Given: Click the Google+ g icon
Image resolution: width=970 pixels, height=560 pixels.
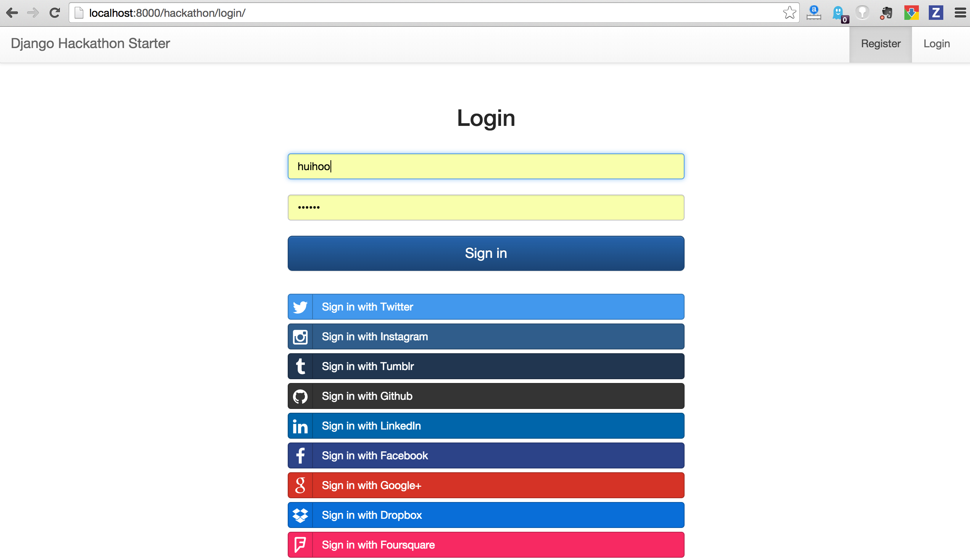Looking at the screenshot, I should click(x=300, y=485).
